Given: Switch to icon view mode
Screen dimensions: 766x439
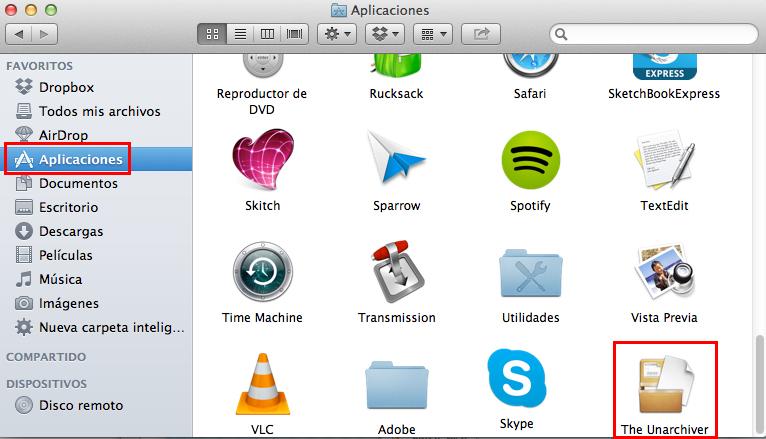Looking at the screenshot, I should [x=212, y=34].
